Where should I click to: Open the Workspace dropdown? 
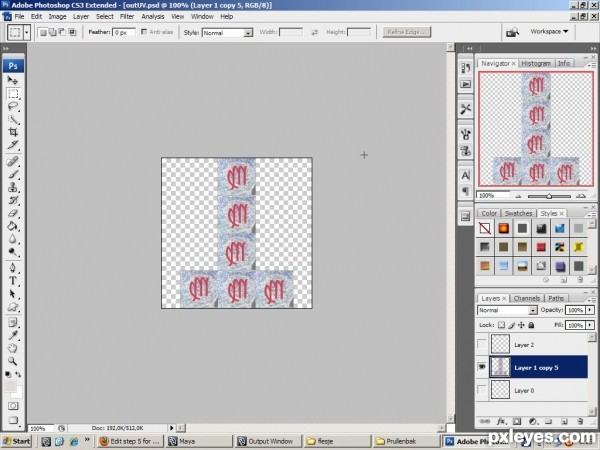pyautogui.click(x=549, y=31)
